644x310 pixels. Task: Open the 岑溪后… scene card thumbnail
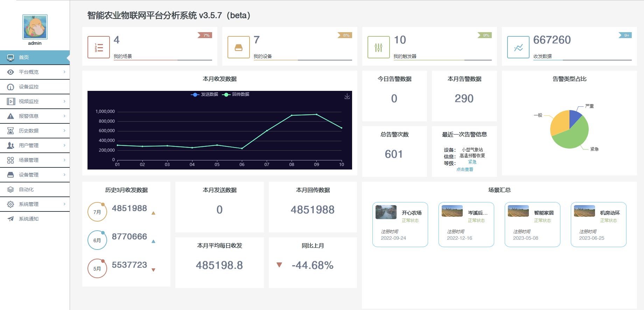pos(452,211)
